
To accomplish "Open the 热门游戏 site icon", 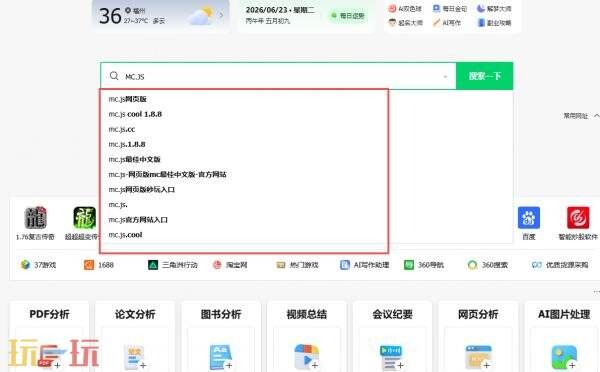I will click(x=281, y=264).
